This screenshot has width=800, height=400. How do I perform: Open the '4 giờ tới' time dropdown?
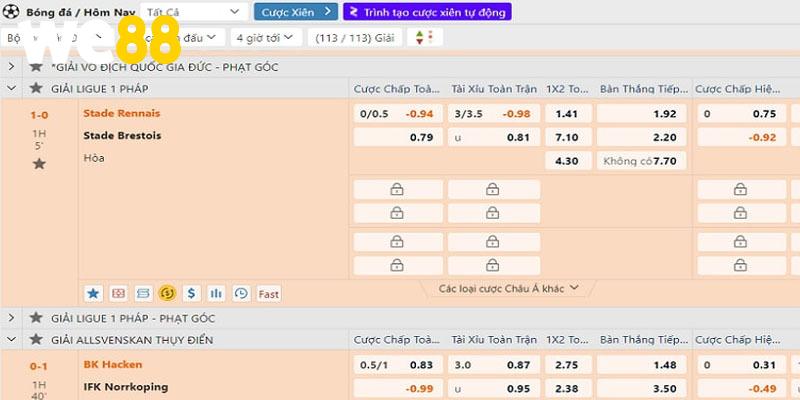click(266, 37)
